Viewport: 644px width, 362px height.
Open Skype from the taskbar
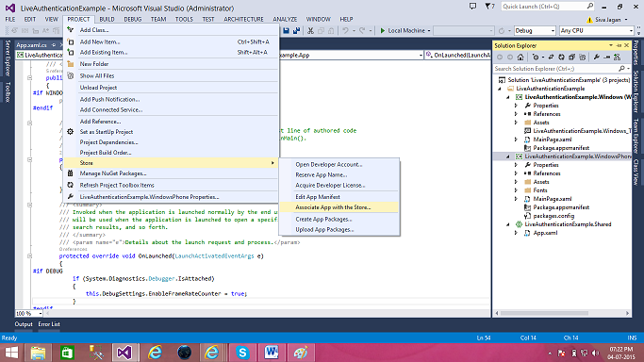coord(242,353)
